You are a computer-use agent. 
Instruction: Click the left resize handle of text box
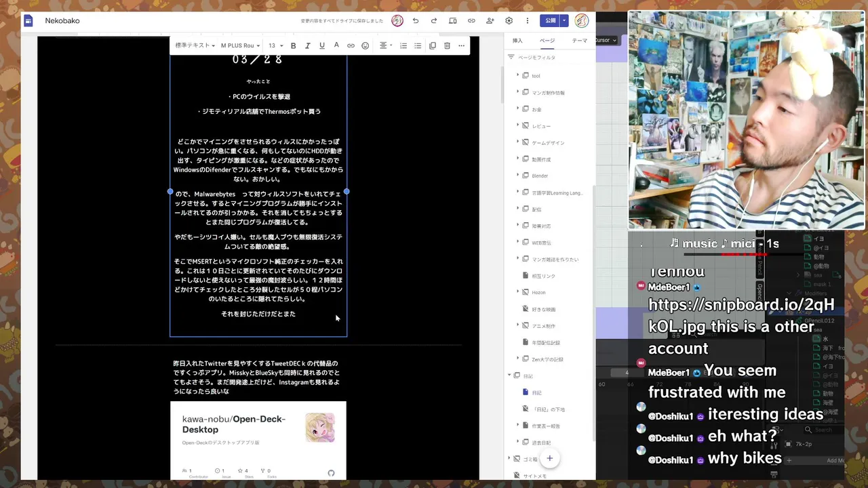[170, 192]
